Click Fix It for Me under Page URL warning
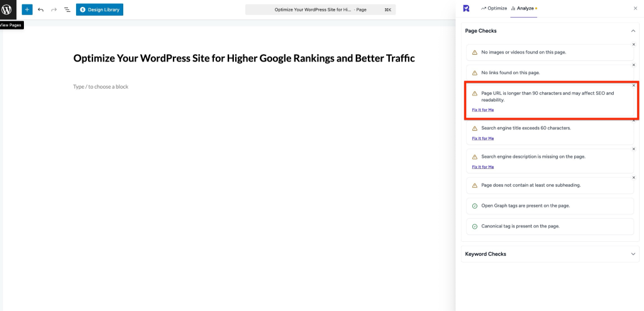 click(x=483, y=110)
